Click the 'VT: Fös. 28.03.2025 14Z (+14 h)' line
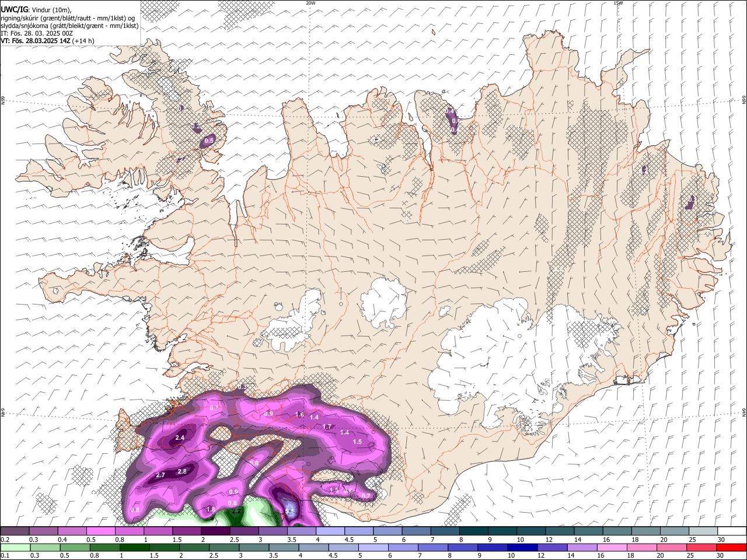The image size is (747, 560). (47, 41)
